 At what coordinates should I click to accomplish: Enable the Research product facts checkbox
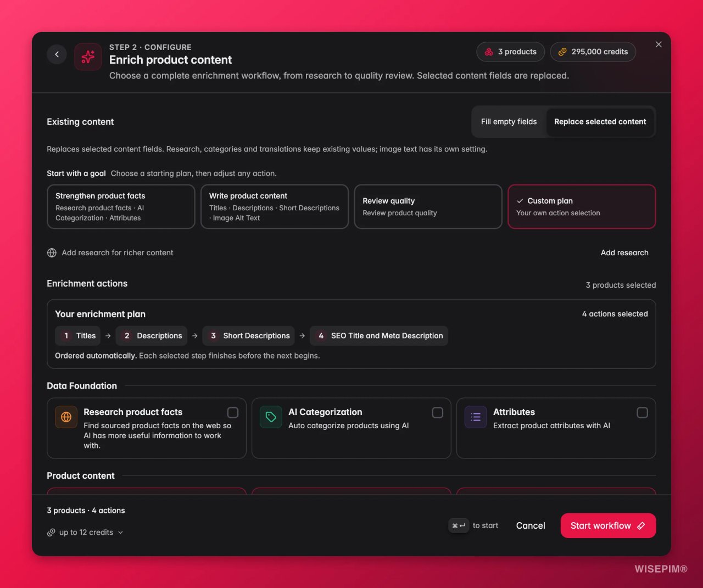pos(233,412)
